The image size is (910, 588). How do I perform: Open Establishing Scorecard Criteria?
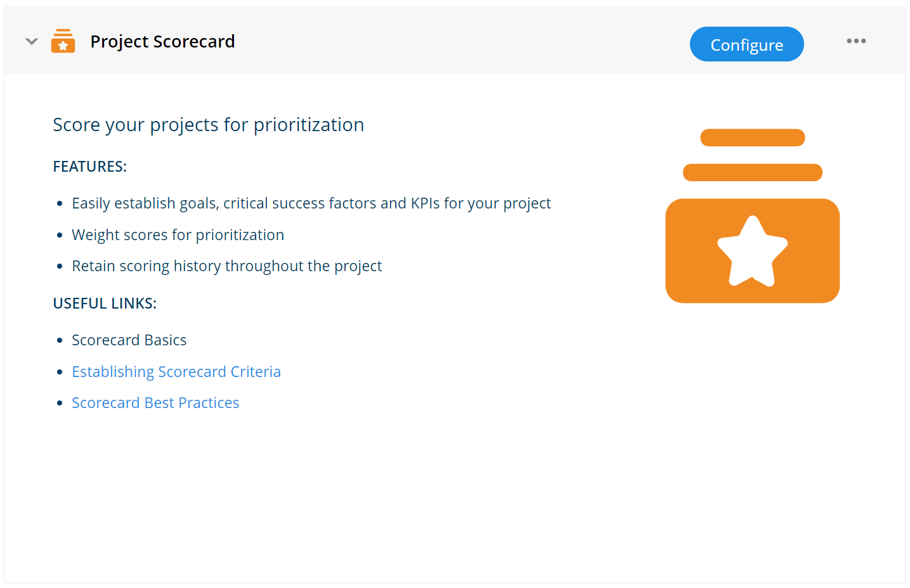[x=176, y=371]
